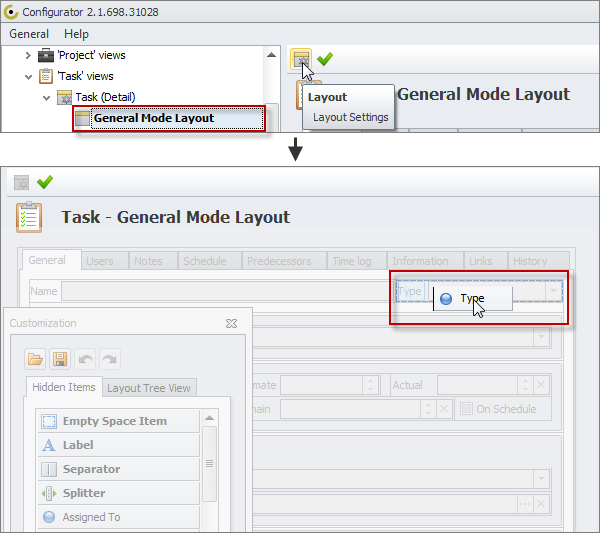Image resolution: width=600 pixels, height=533 pixels.
Task: Collapse the Task (Detail) tree node
Action: pos(46,97)
